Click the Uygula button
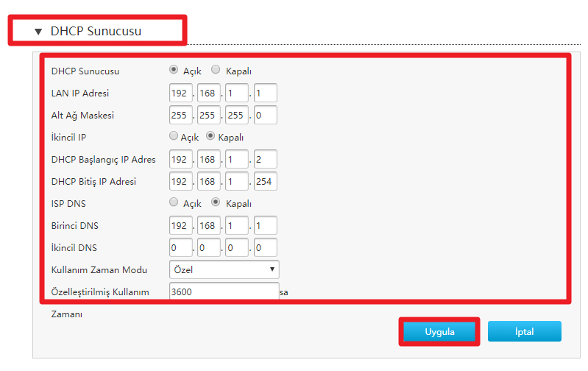Viewport: 588px width, 371px height. (x=439, y=331)
